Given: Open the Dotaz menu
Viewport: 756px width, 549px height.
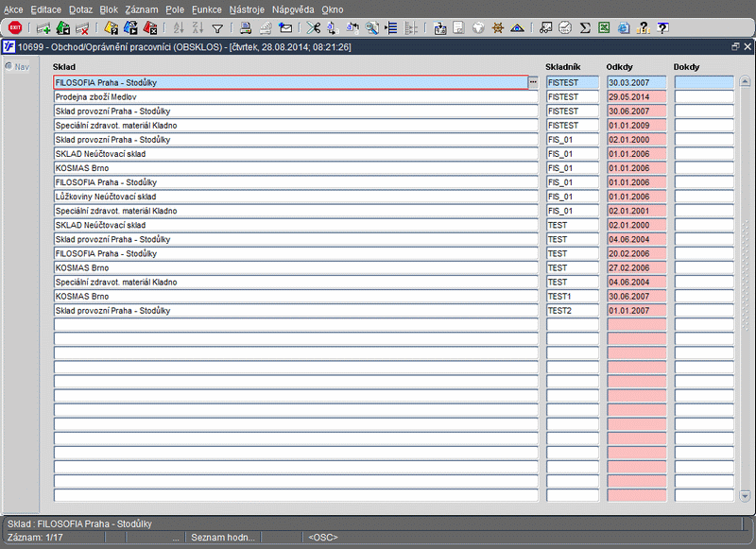Looking at the screenshot, I should coord(80,9).
